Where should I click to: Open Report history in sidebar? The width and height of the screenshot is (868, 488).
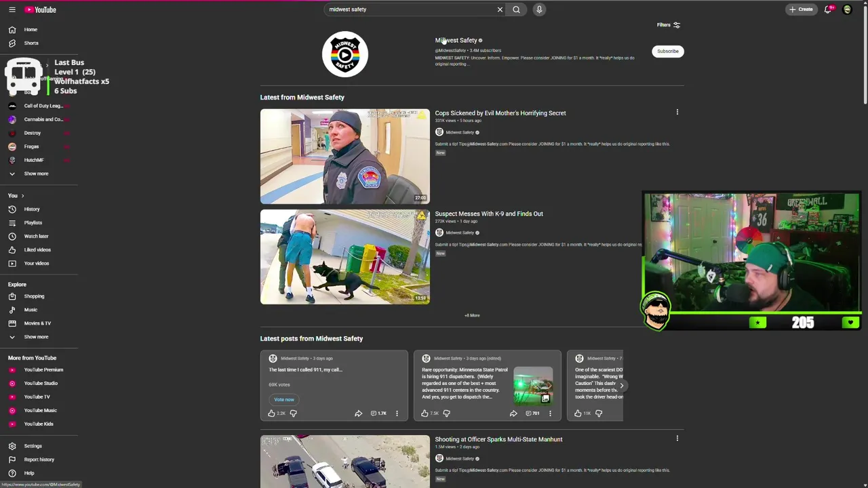[39, 460]
